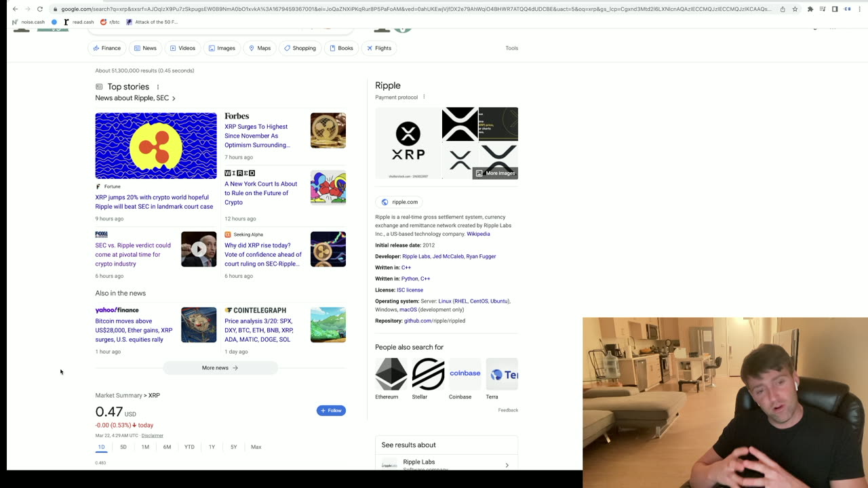Open the r/btc Reddit bookmark
This screenshot has width=868, height=488.
pos(110,22)
